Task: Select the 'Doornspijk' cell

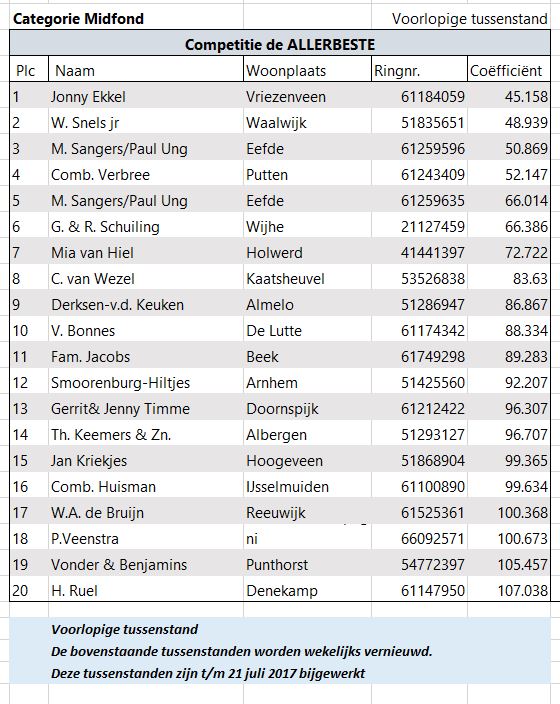Action: (307, 409)
